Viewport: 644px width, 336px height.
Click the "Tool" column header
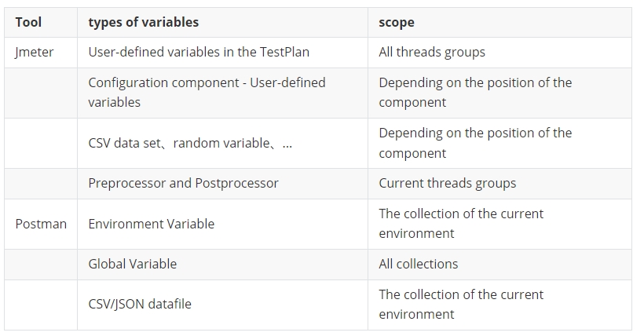point(29,22)
